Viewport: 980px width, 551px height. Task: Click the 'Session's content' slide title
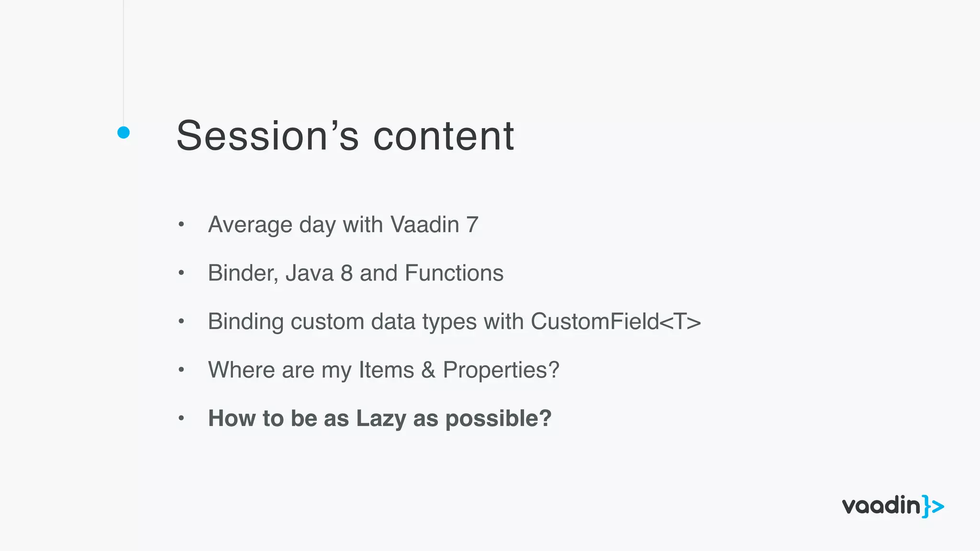pos(345,136)
